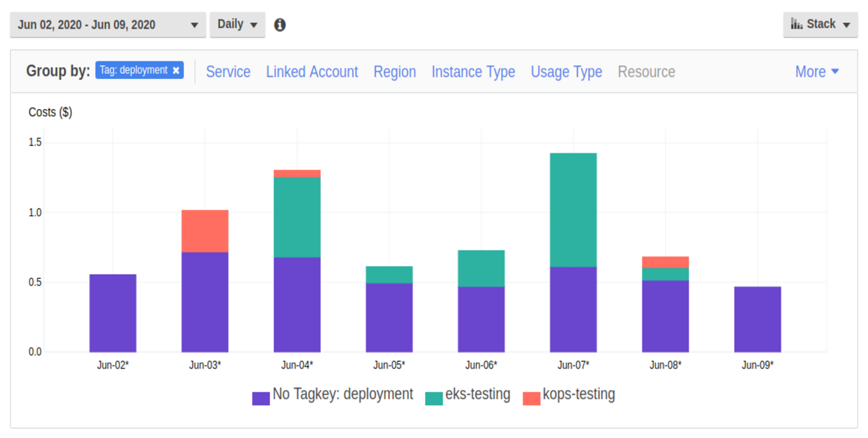Open the Stack chart type dropdown

820,25
